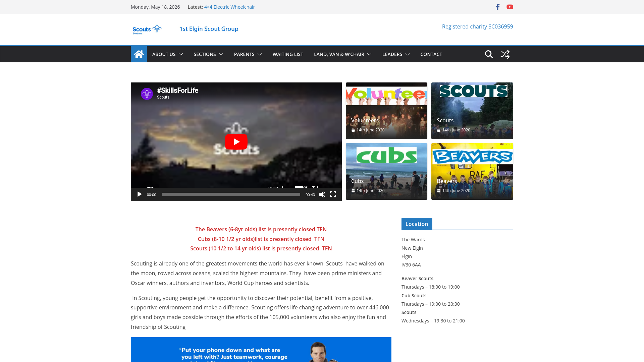Seek within the video progress bar

[231, 194]
